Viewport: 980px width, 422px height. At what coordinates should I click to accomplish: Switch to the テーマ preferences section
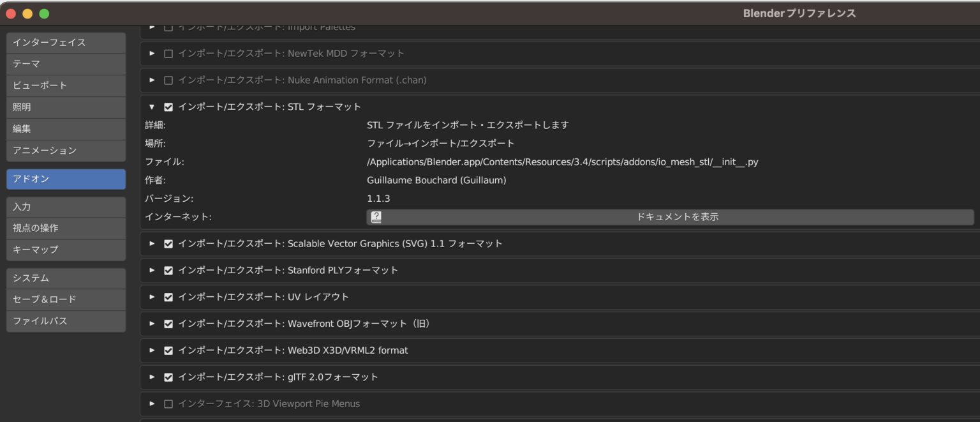click(x=66, y=64)
